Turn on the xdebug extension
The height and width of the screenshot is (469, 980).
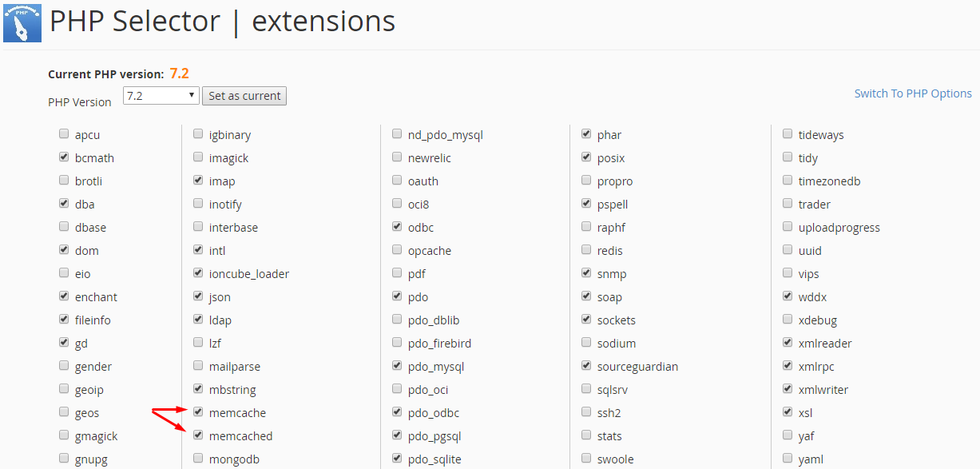(788, 320)
